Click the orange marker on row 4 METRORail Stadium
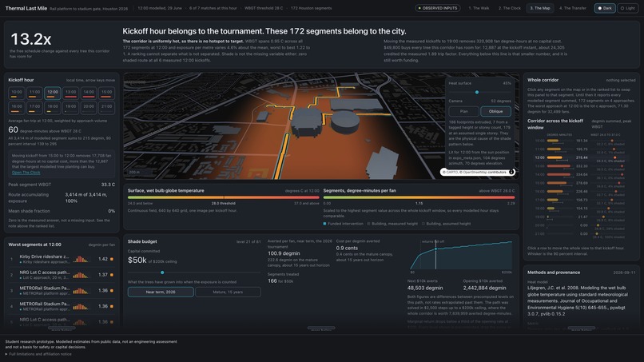The height and width of the screenshot is (362, 644). click(112, 307)
